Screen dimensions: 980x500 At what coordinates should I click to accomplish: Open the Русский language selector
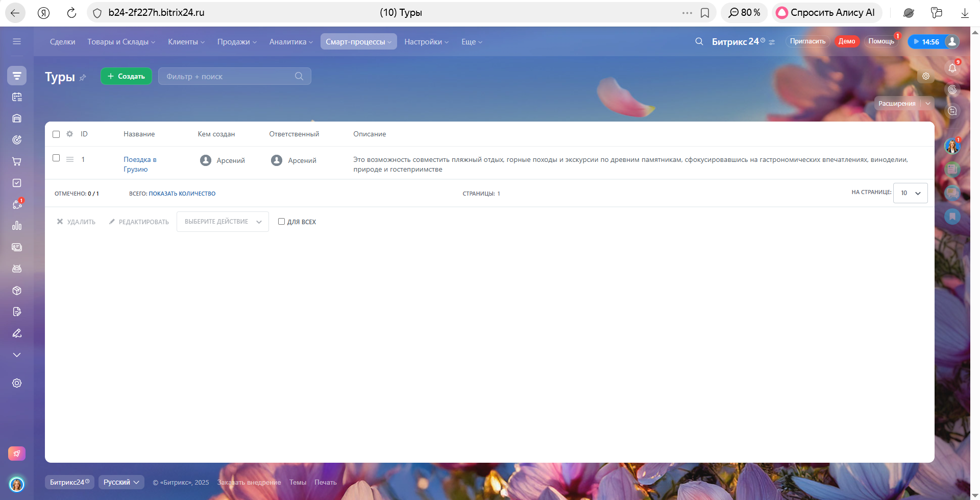click(121, 482)
